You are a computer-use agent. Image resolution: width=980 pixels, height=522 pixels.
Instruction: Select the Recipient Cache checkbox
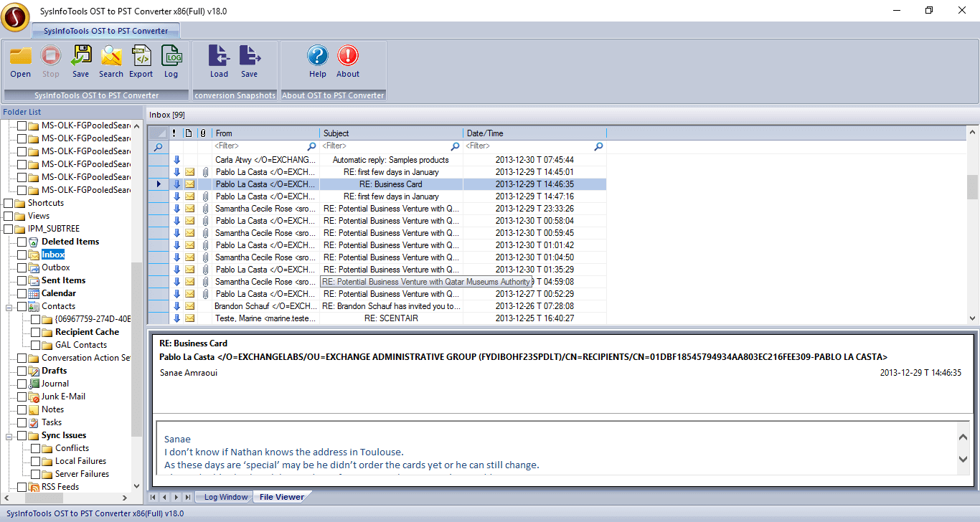(36, 332)
